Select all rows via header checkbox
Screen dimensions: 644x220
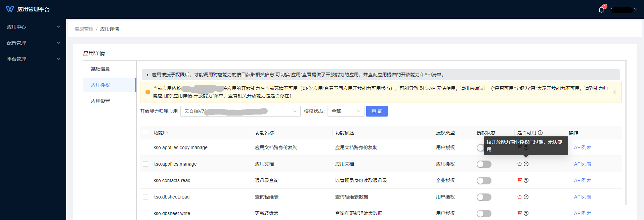pyautogui.click(x=145, y=133)
